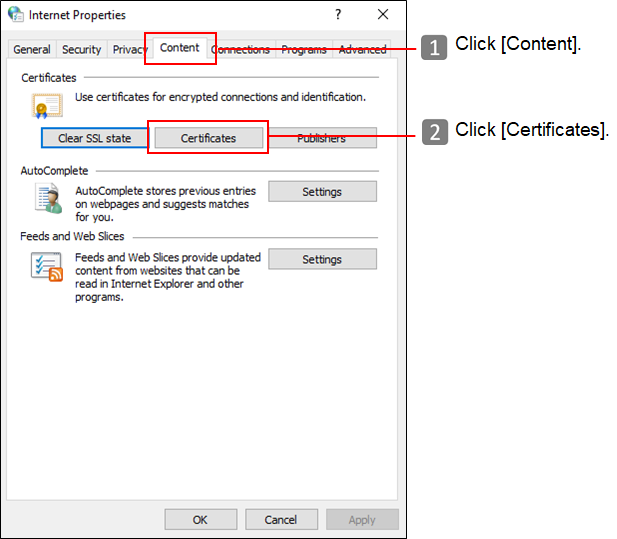Click the Publishers button
This screenshot has width=617, height=539.
(321, 138)
